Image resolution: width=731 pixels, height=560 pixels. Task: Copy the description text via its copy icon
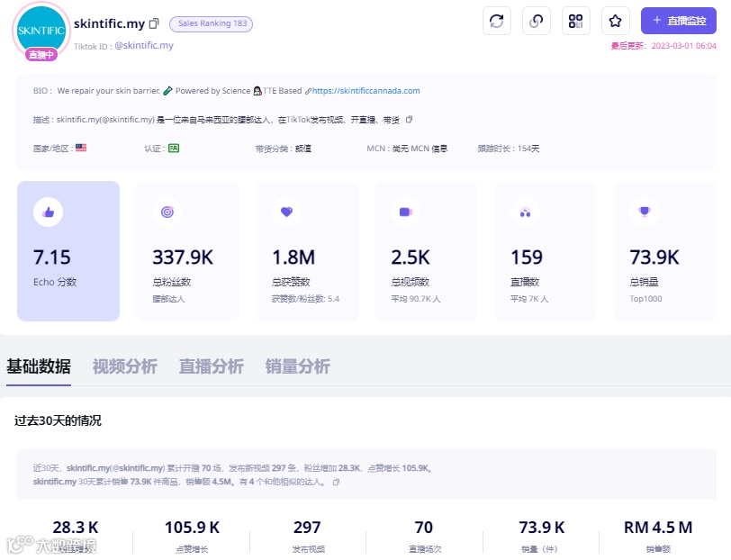[x=409, y=120]
